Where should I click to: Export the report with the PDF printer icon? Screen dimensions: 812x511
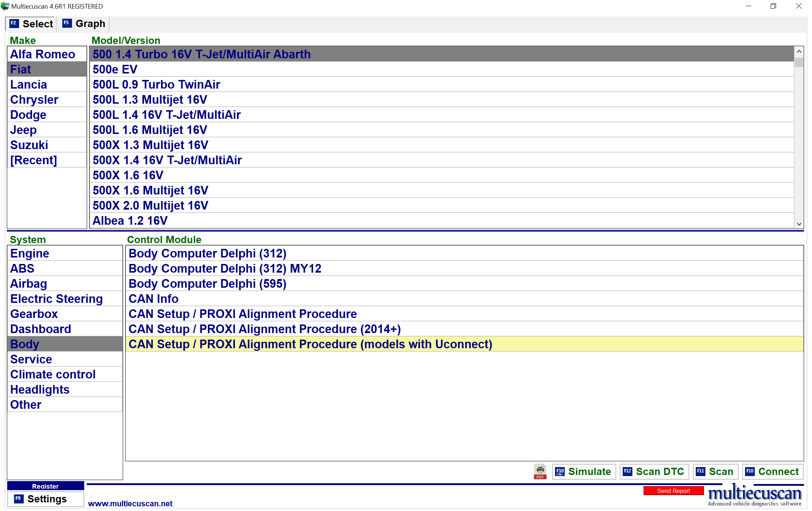click(540, 471)
